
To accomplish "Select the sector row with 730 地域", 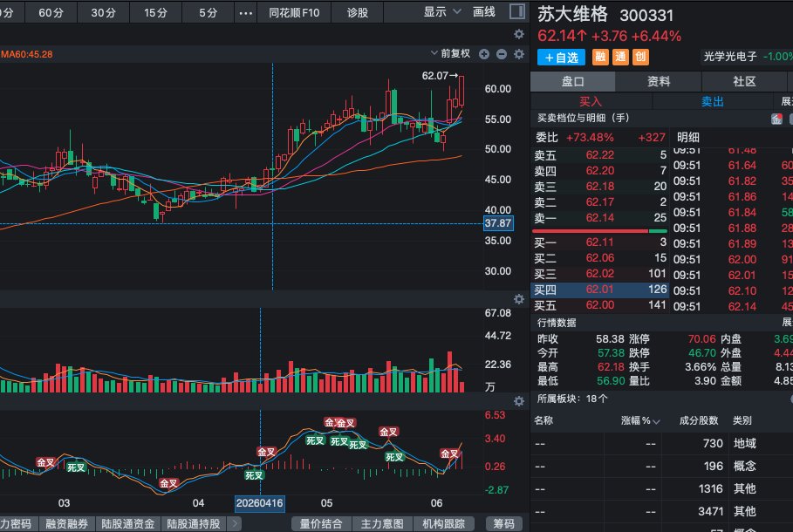I will [661, 444].
